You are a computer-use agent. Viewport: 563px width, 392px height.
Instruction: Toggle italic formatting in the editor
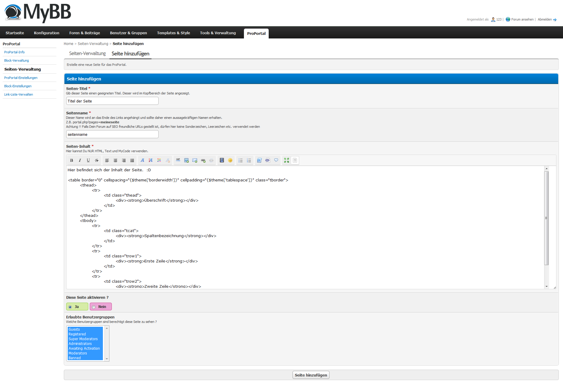tap(80, 160)
